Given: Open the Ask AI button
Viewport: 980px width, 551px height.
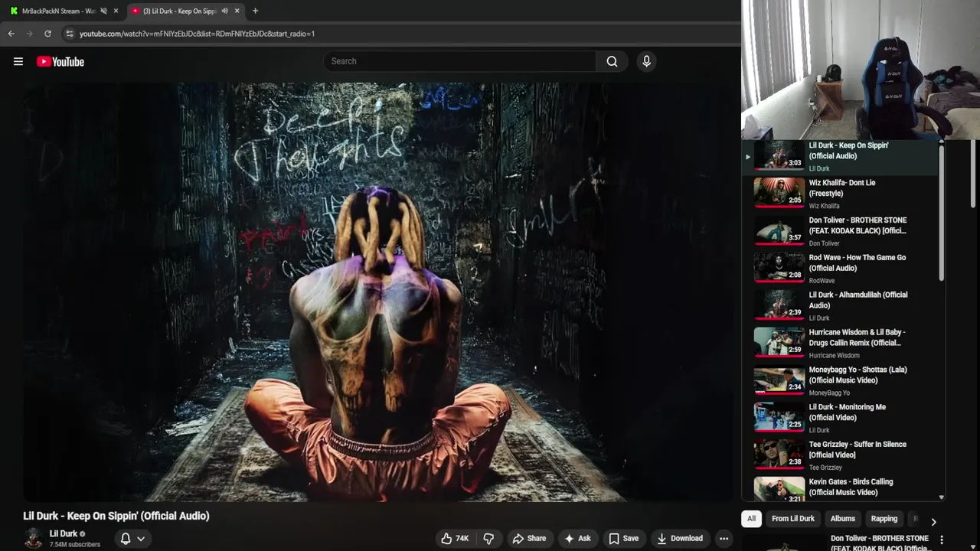Looking at the screenshot, I should point(577,539).
